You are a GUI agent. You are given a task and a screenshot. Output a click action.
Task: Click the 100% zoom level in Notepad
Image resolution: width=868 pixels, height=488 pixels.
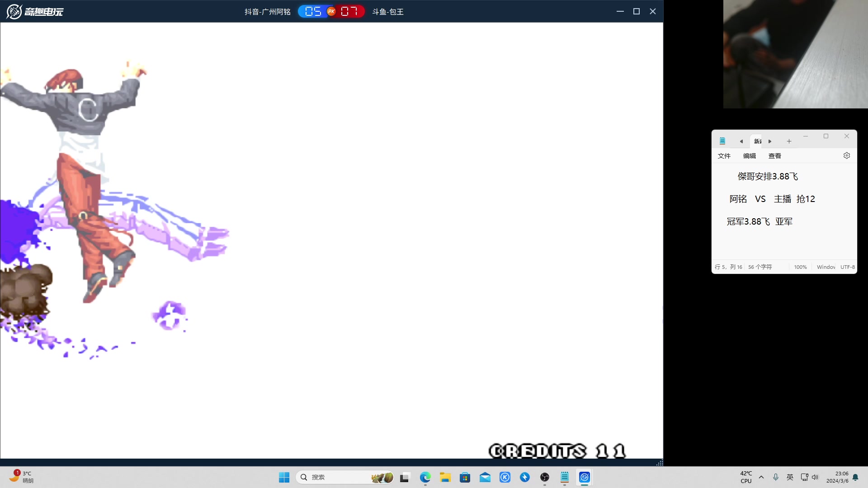tap(800, 267)
